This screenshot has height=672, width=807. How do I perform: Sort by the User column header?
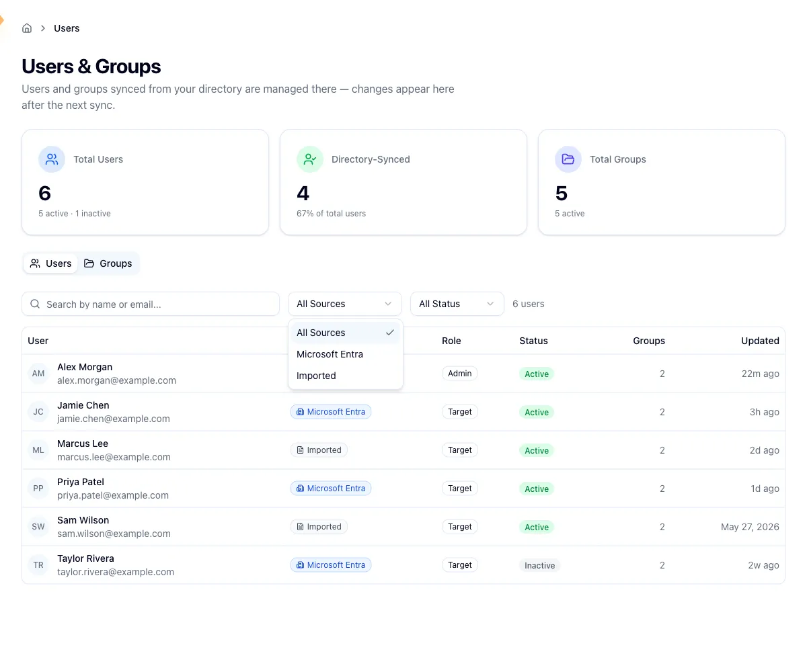(38, 341)
